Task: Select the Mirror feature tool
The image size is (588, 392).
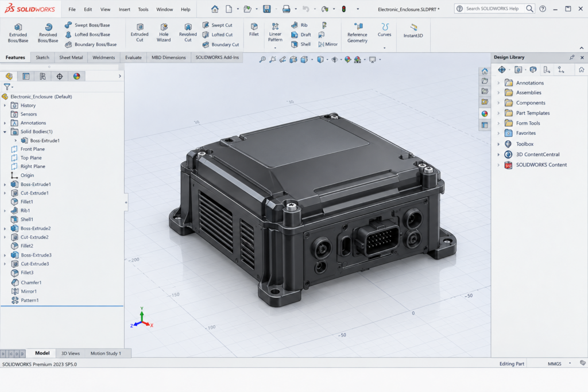Action: point(328,44)
